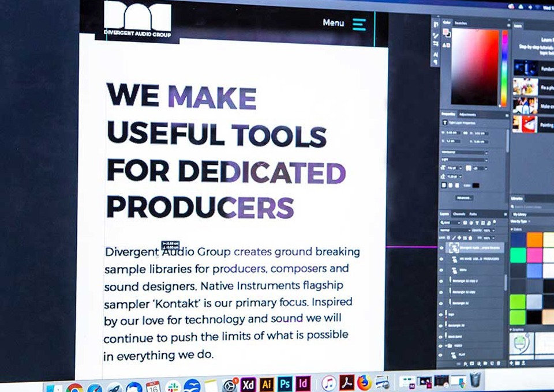Open the font style dropdown in Properties
The image size is (554, 392).
click(464, 160)
